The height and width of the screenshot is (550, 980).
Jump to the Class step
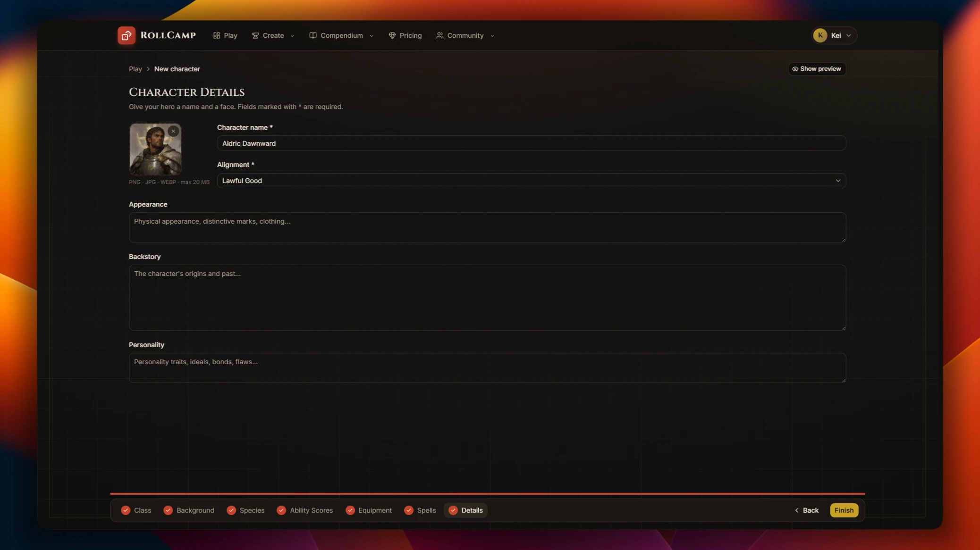pos(136,510)
